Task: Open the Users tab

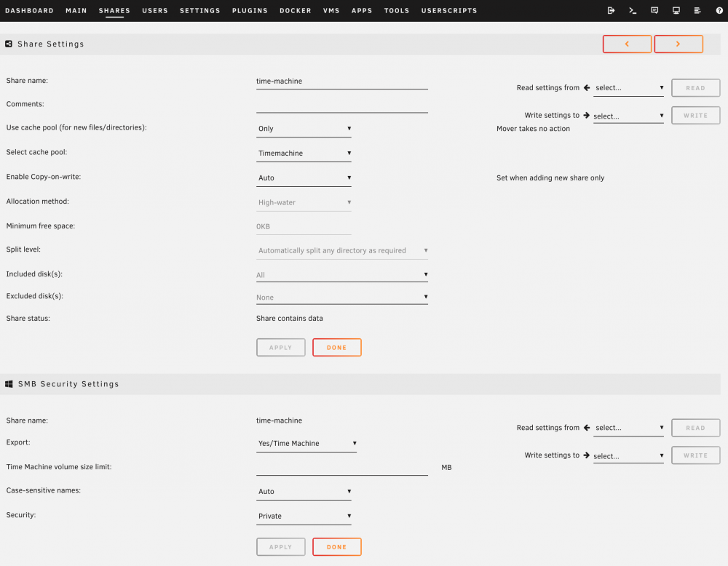Action: (x=155, y=10)
